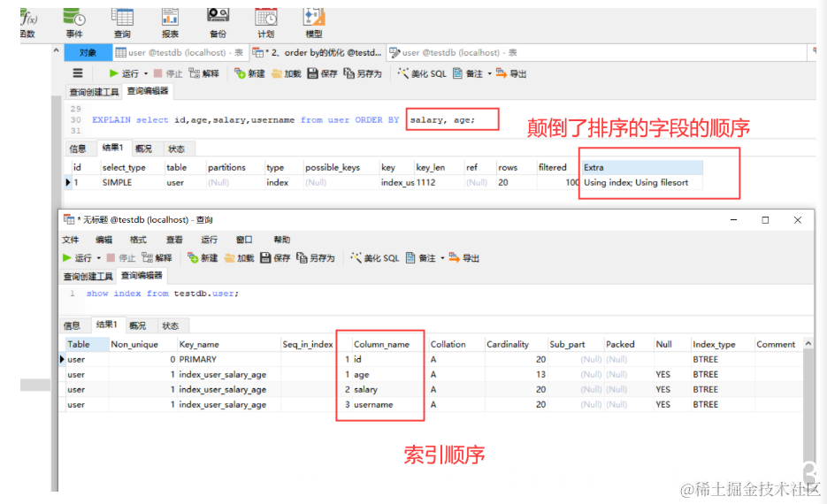This screenshot has width=827, height=504.
Task: Click 美化 SQL in main window toolbar
Action: click(x=422, y=73)
